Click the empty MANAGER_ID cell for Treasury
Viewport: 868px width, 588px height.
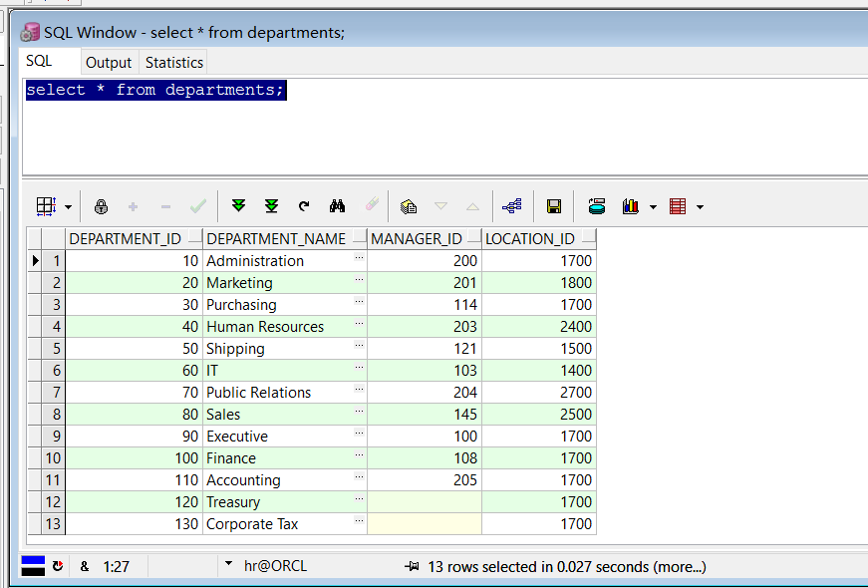tap(425, 501)
